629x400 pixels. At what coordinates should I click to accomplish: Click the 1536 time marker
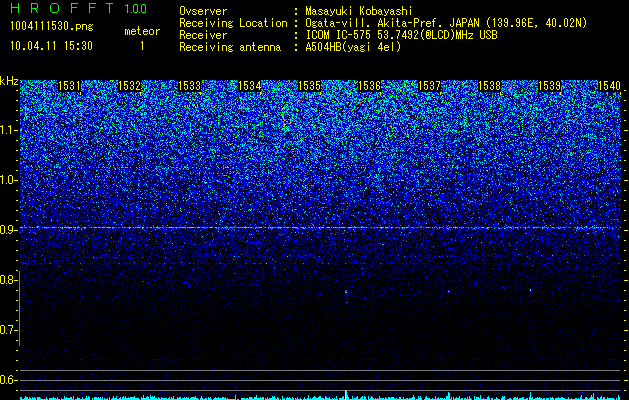(369, 86)
